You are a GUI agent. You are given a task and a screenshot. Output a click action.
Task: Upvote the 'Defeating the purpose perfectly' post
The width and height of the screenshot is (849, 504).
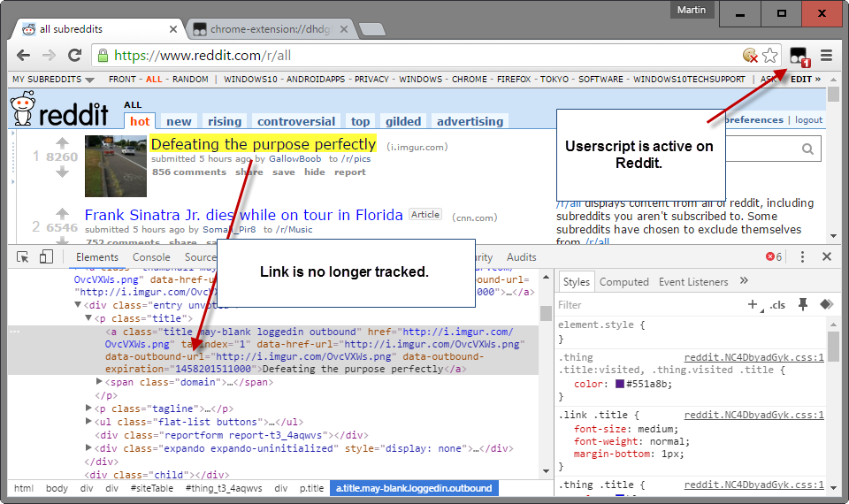pos(62,142)
